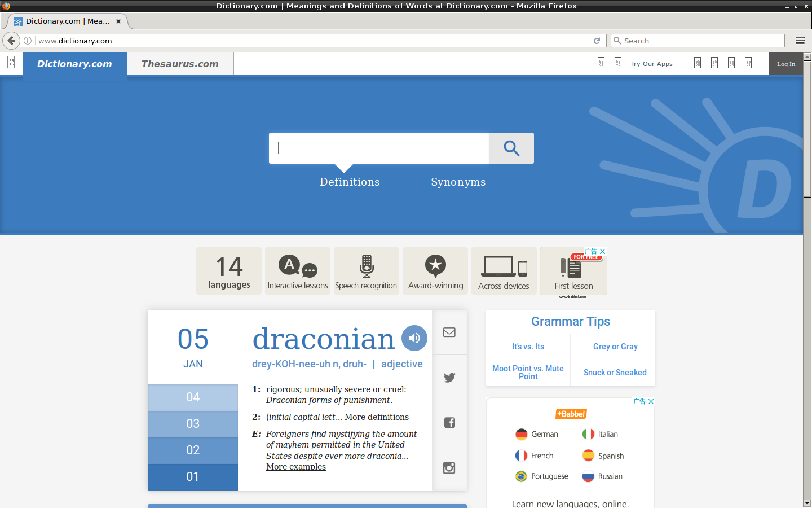The width and height of the screenshot is (812, 508).
Task: Show site identity info icon
Action: pos(28,41)
